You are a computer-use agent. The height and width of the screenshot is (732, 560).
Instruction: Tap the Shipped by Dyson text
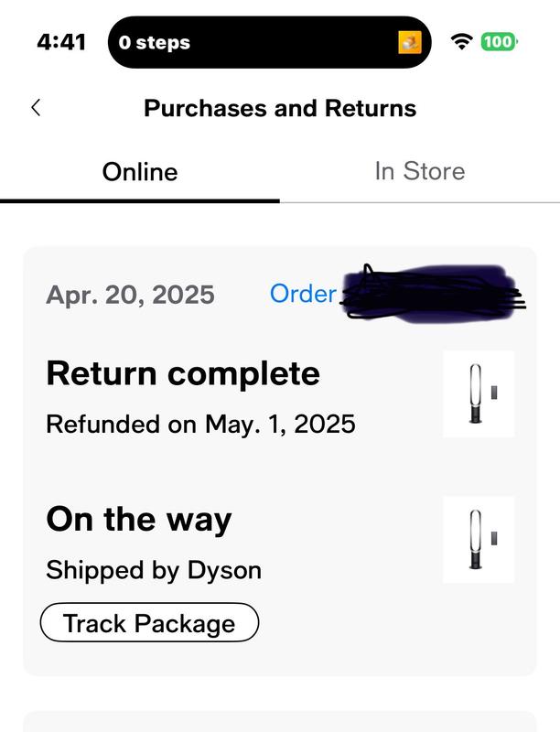(154, 570)
